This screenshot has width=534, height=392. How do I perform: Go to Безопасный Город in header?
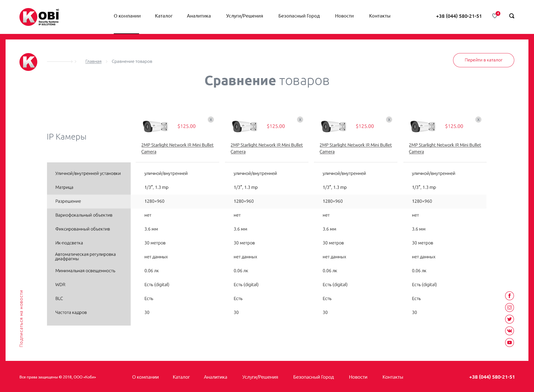[299, 16]
